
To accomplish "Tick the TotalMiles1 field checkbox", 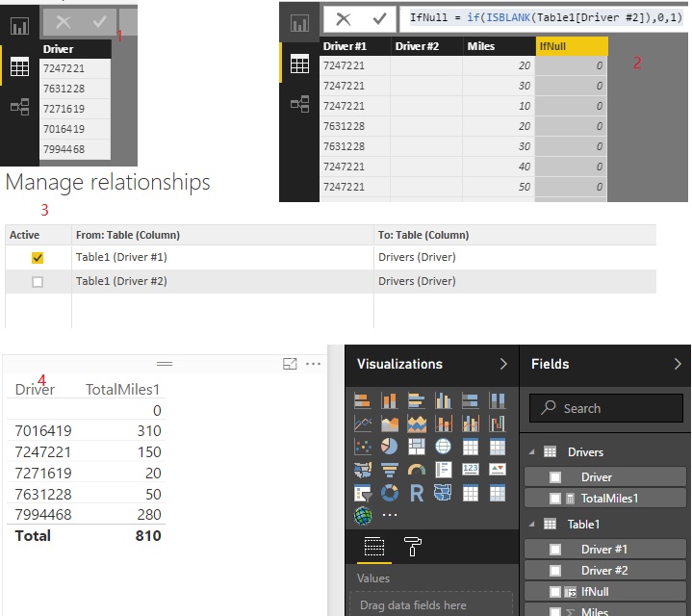I will pos(555,499).
